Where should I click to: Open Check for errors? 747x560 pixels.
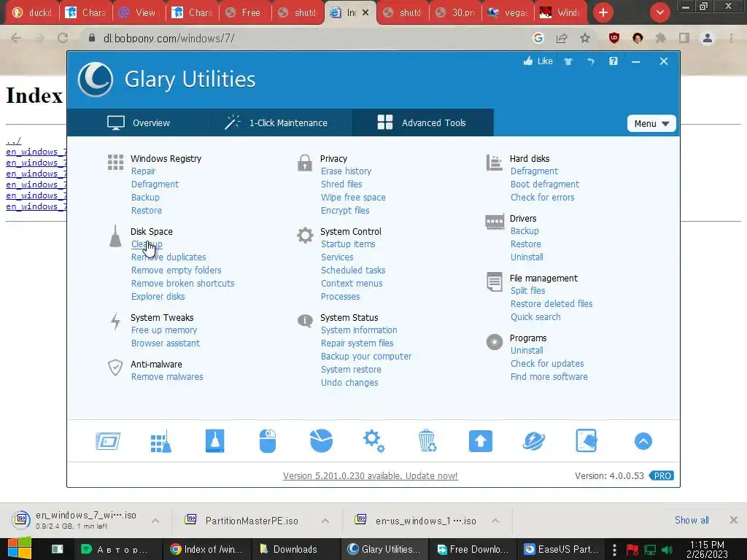pyautogui.click(x=542, y=197)
